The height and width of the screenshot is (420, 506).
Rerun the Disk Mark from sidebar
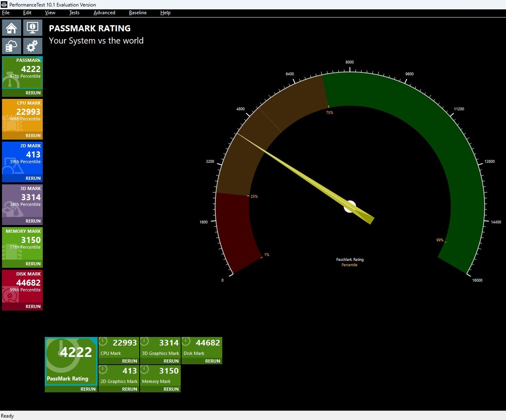coord(33,306)
